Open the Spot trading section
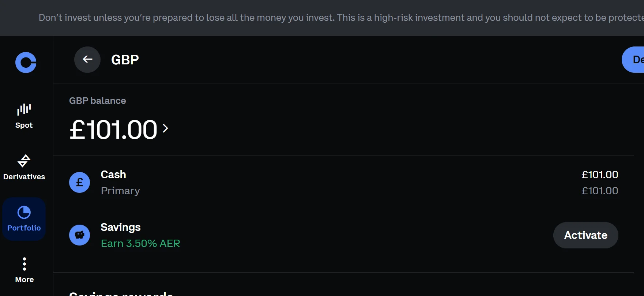The image size is (644, 296). [24, 115]
